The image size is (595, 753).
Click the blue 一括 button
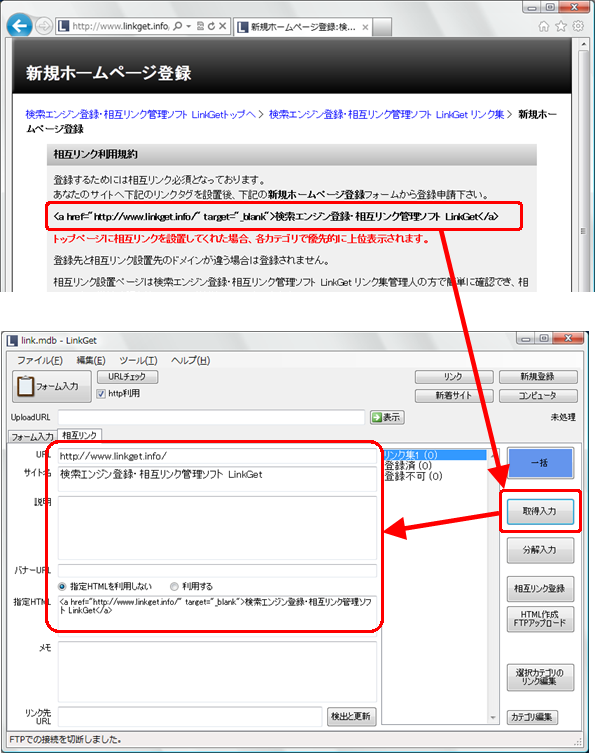point(540,463)
